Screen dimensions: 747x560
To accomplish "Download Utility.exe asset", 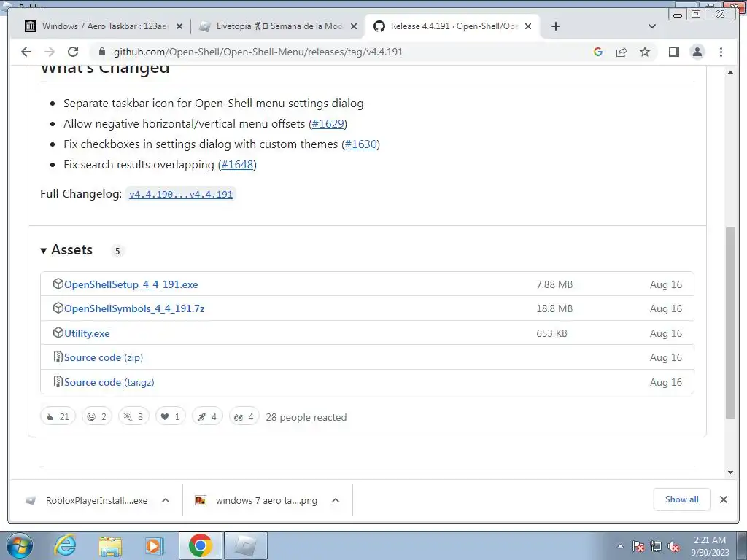I will [x=87, y=333].
